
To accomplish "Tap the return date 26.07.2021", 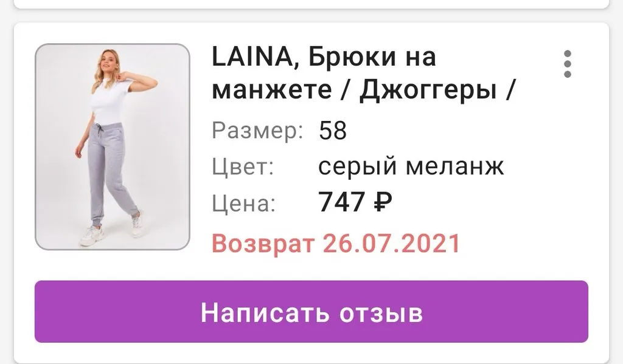I will click(391, 243).
